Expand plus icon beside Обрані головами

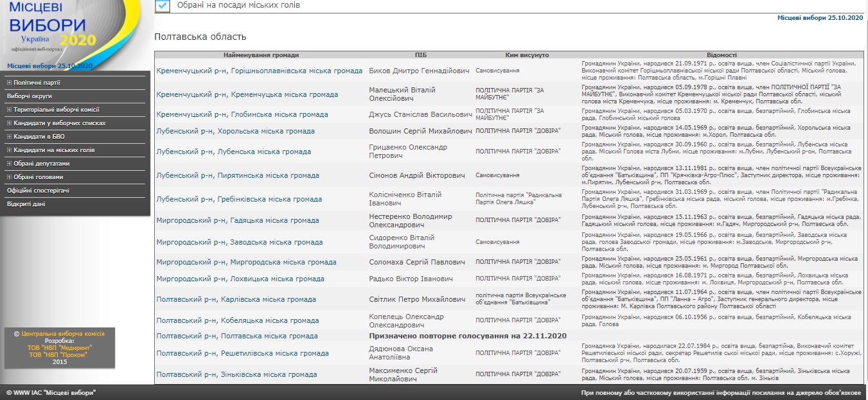[x=9, y=177]
